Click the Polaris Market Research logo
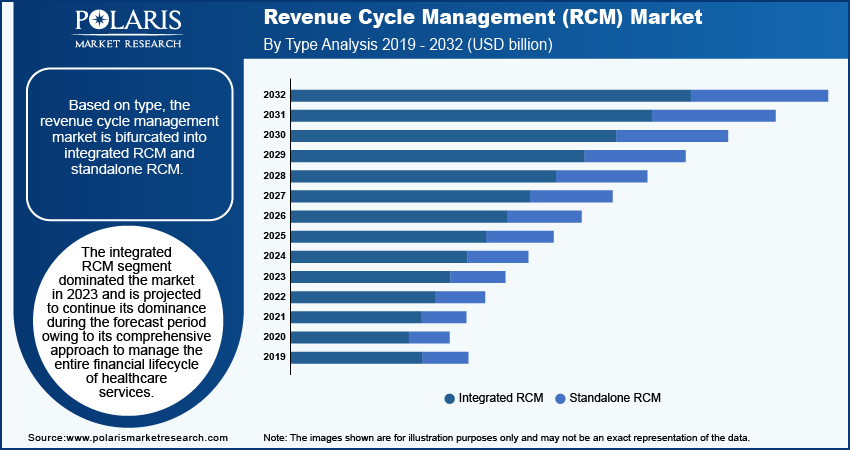 [128, 29]
